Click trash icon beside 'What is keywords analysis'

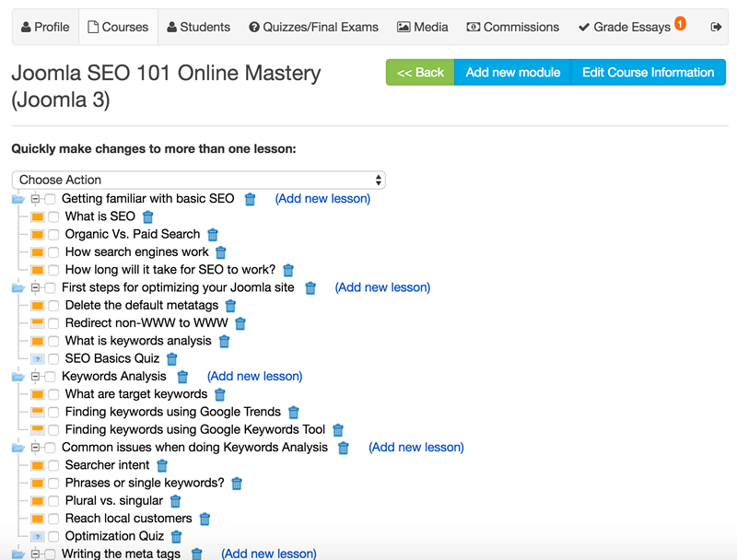pos(224,341)
